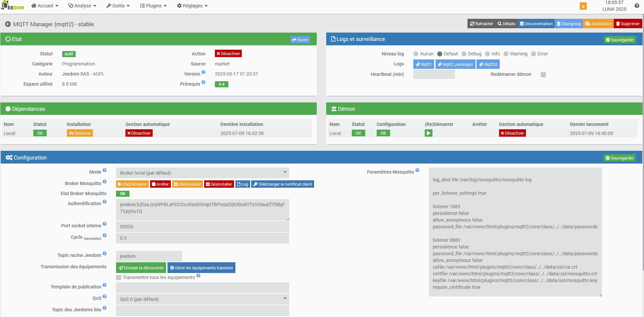The height and width of the screenshot is (317, 644).
Task: Click the Heartbeat (min) input field
Action: tap(434, 74)
